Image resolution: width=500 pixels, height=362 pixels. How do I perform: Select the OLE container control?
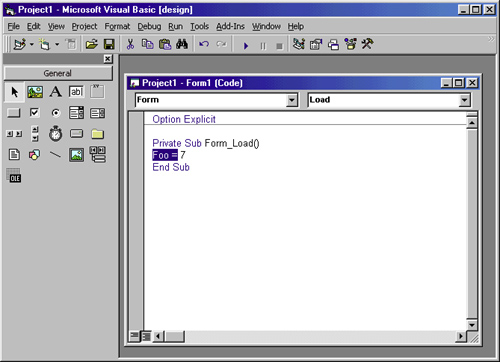14,175
